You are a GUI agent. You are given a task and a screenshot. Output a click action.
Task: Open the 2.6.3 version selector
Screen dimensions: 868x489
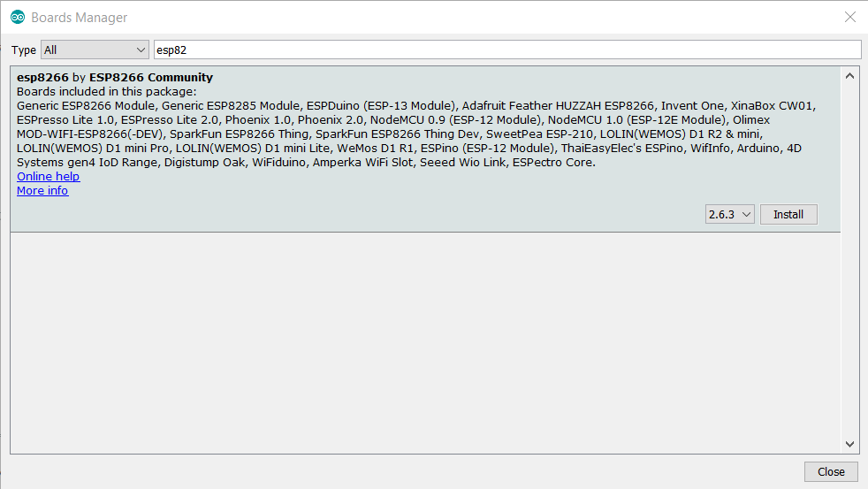pos(729,214)
